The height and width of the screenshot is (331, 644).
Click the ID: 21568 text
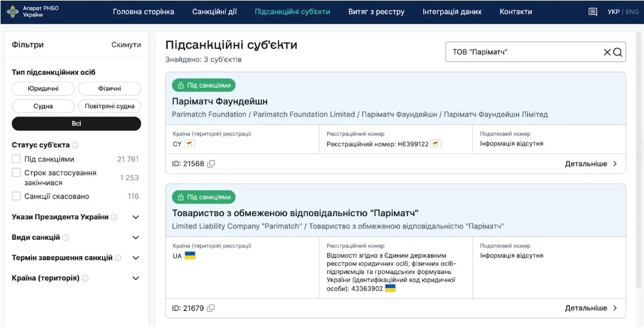tap(188, 164)
